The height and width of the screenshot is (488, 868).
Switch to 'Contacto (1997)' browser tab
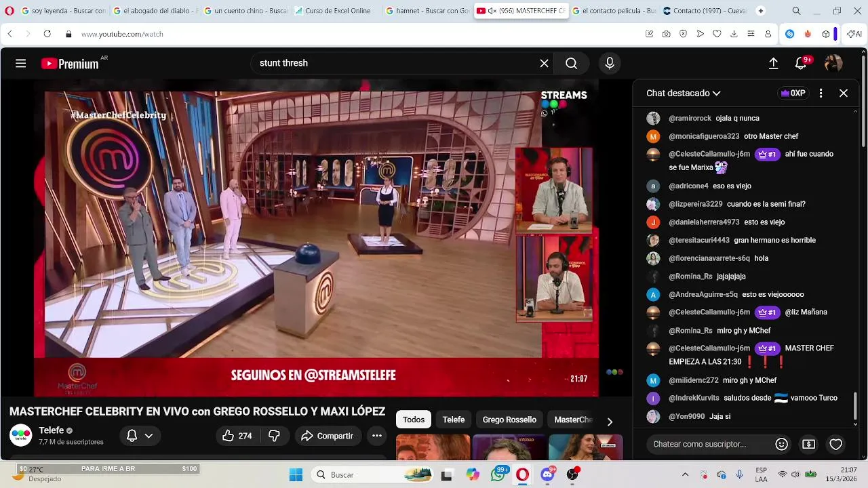pos(704,11)
